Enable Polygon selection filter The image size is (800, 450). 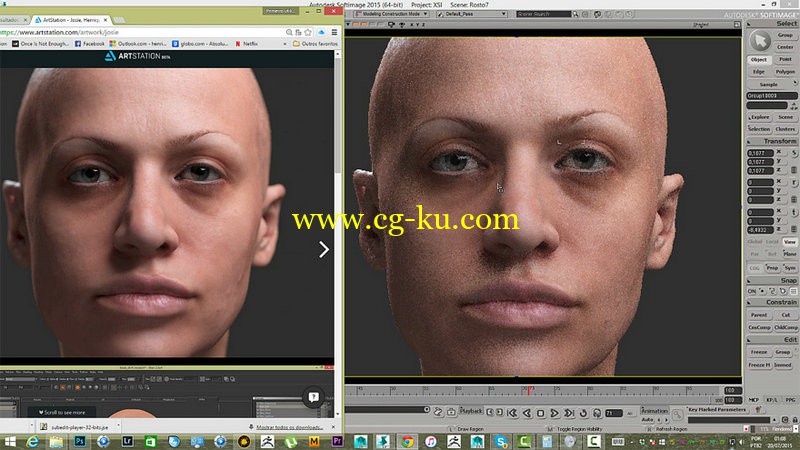(785, 72)
